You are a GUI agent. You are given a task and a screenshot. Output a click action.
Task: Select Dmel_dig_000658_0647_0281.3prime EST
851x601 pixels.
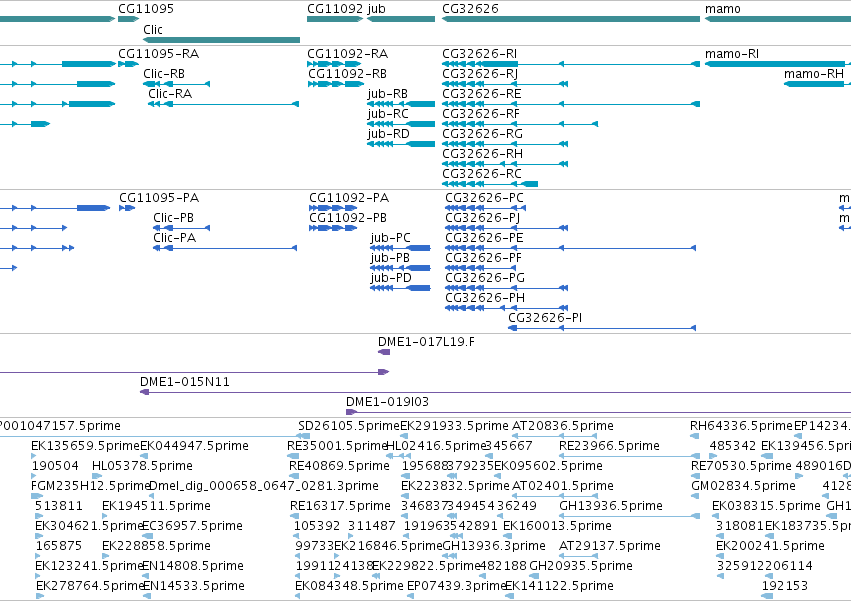pos(264,486)
